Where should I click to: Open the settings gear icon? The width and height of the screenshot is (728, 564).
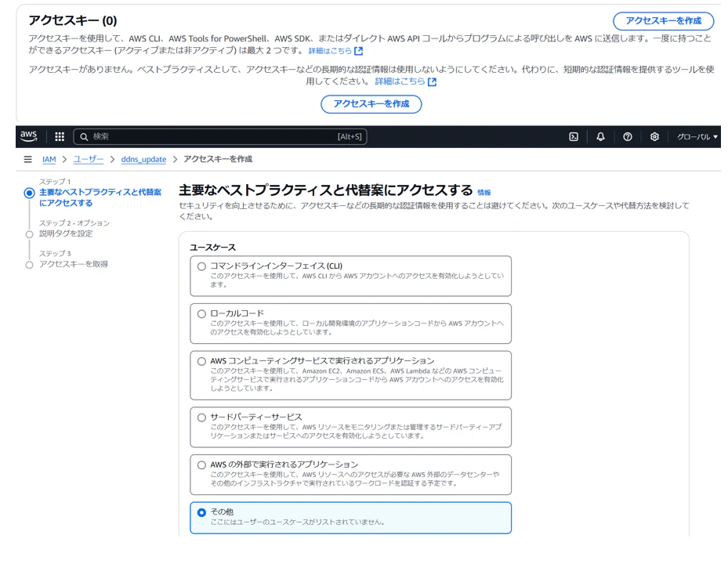654,136
